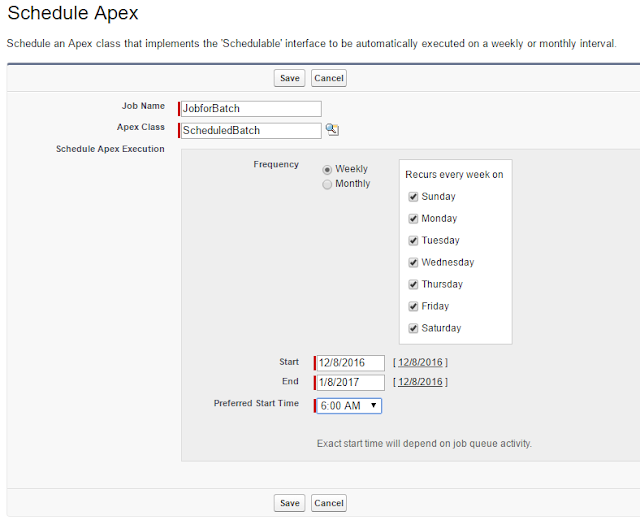Click the date link beside Start field
The height and width of the screenshot is (529, 640).
(420, 362)
